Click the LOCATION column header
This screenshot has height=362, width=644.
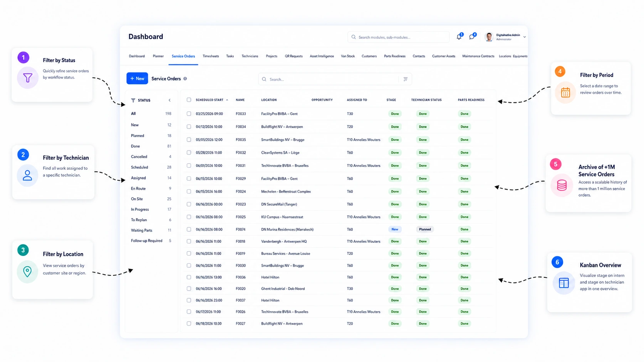(269, 100)
